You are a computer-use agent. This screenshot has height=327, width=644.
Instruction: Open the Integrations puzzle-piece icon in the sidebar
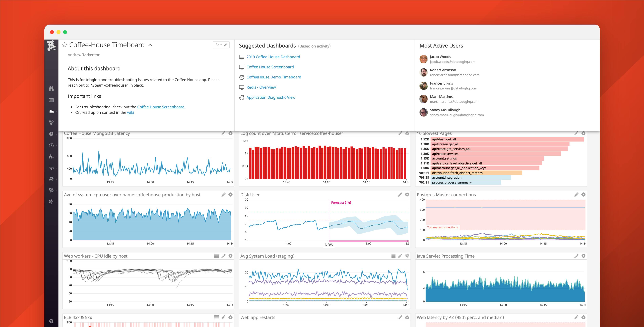51,156
